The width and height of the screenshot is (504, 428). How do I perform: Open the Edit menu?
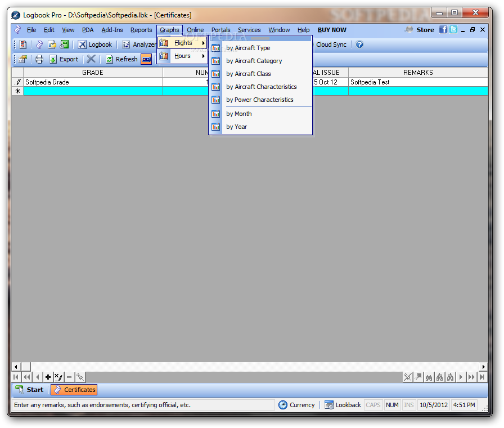(x=49, y=30)
